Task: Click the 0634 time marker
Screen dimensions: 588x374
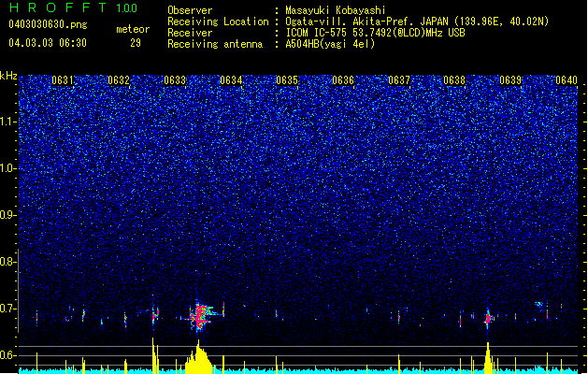Action: pos(231,80)
